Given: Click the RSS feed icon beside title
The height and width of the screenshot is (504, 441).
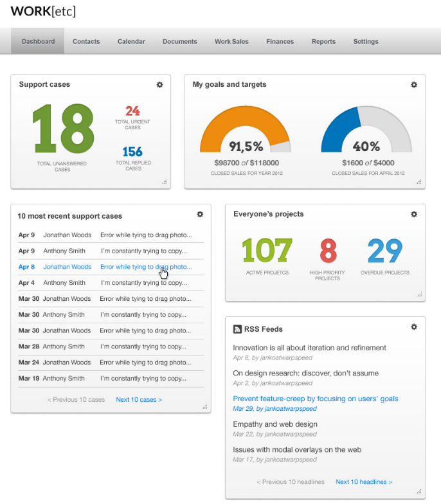Looking at the screenshot, I should (237, 329).
